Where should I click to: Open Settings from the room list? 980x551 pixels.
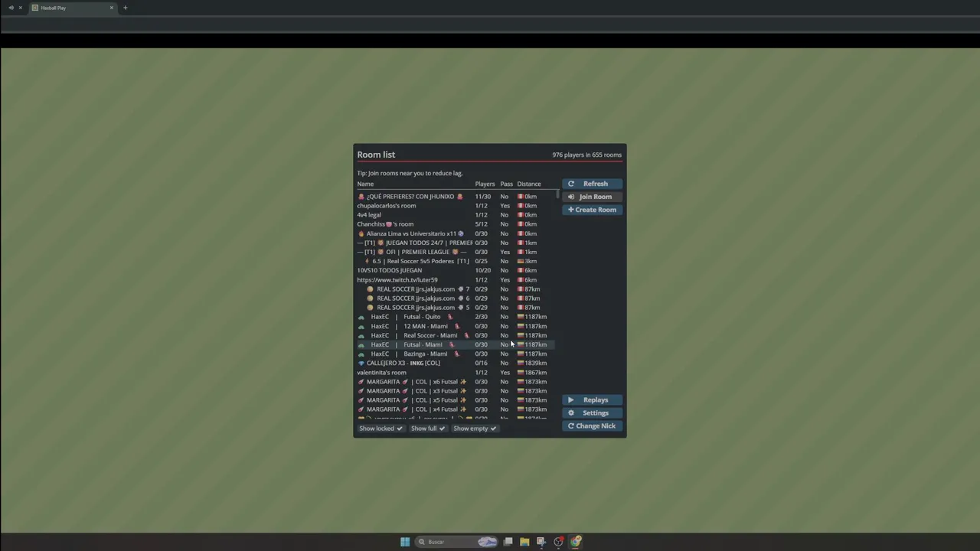click(x=592, y=413)
